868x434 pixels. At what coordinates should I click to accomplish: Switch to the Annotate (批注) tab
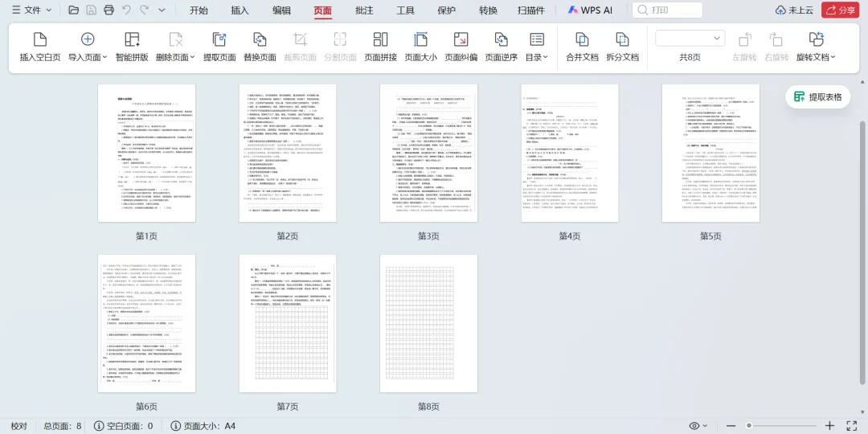(x=364, y=10)
